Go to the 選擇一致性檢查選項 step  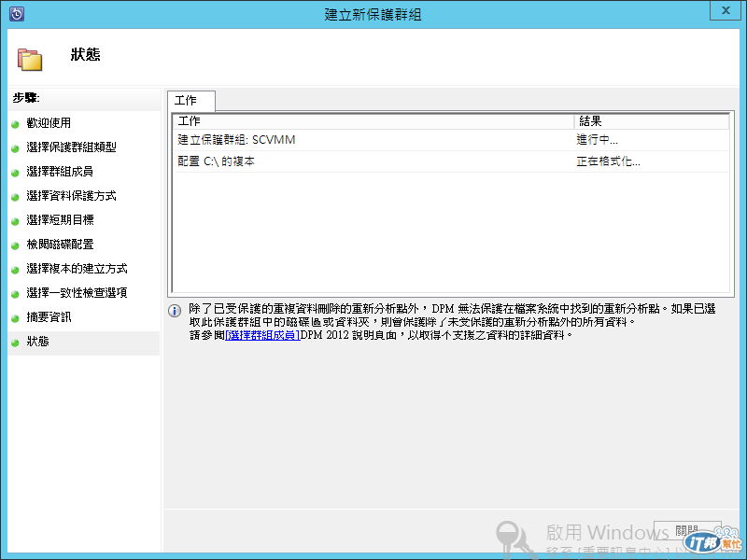coord(77,293)
